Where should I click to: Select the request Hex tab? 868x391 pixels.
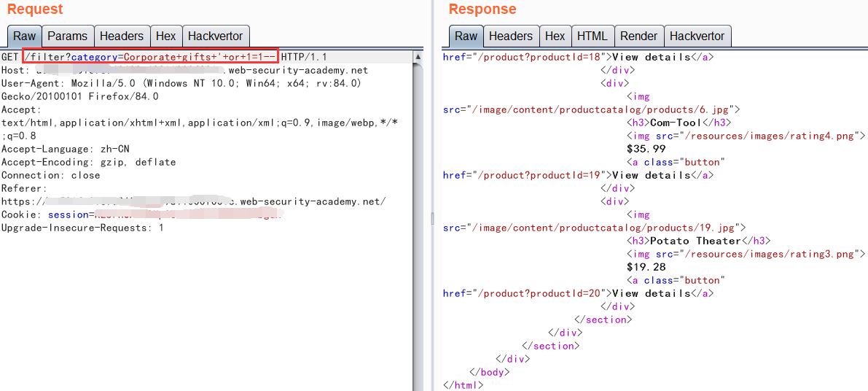point(165,36)
